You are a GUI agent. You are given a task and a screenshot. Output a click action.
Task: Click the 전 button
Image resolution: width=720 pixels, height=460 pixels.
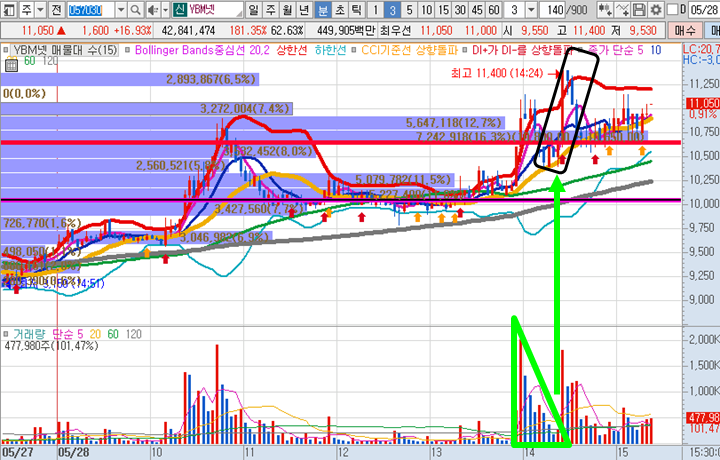point(56,10)
